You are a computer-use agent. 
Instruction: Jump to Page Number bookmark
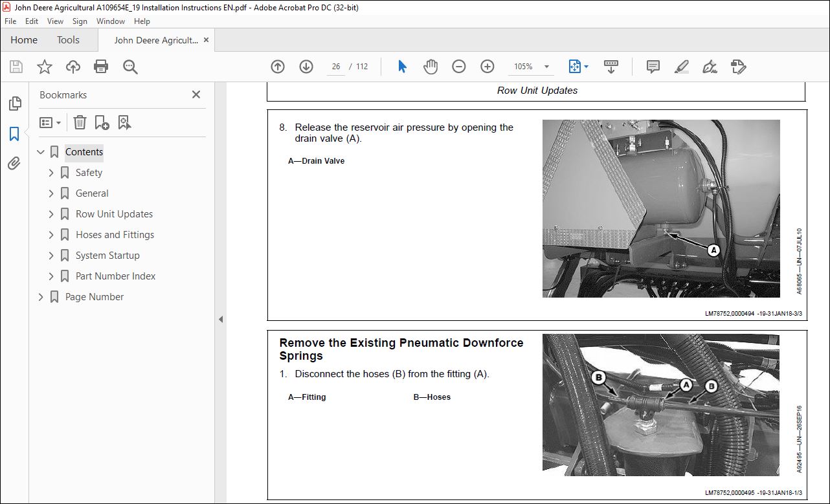pyautogui.click(x=95, y=297)
